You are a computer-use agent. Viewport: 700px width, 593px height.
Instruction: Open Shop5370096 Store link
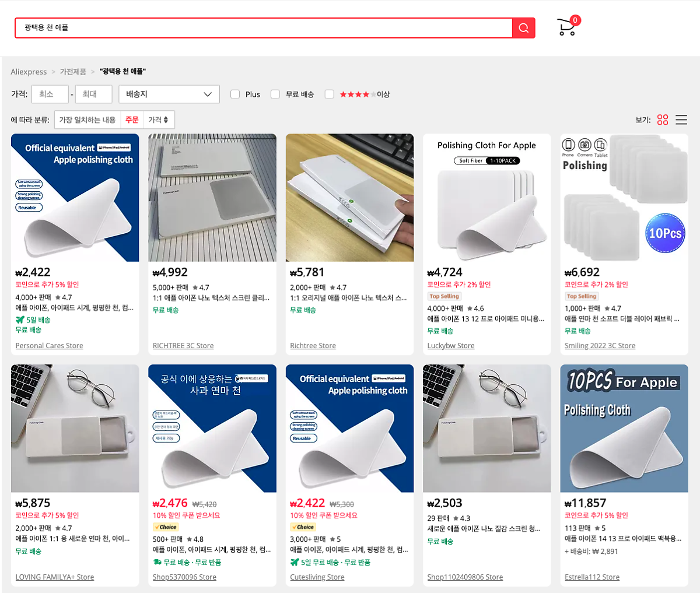click(x=184, y=577)
